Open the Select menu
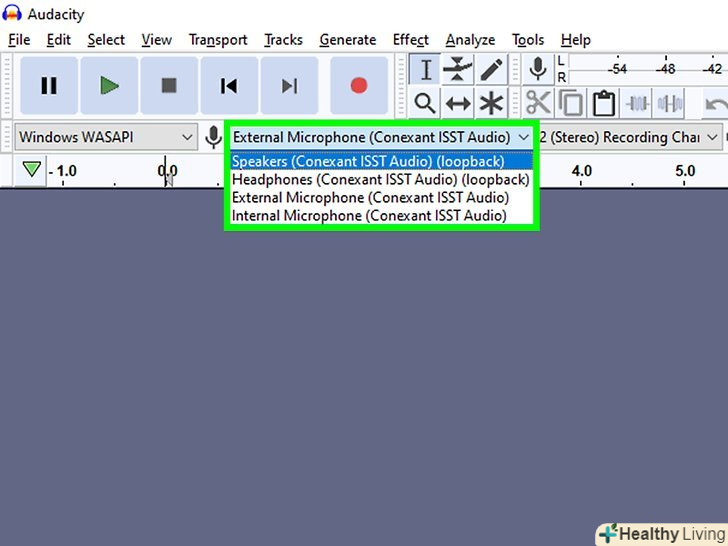This screenshot has width=728, height=546. [106, 40]
